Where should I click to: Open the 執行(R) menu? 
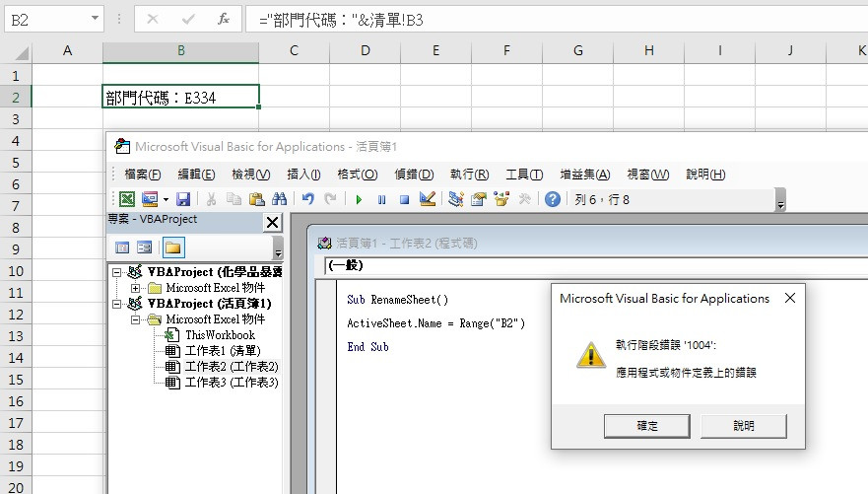[469, 175]
